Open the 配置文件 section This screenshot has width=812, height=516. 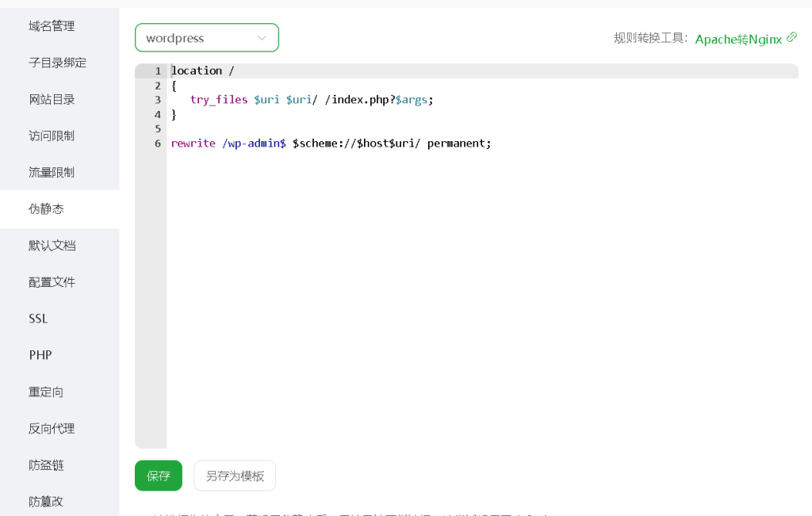[52, 282]
